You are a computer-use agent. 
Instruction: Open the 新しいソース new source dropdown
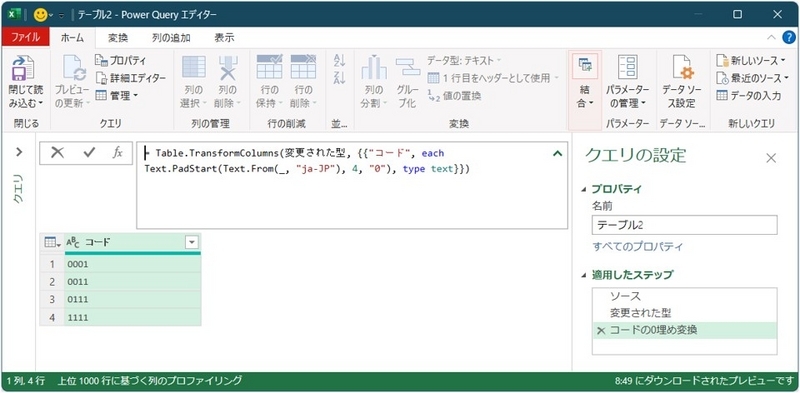coord(751,60)
